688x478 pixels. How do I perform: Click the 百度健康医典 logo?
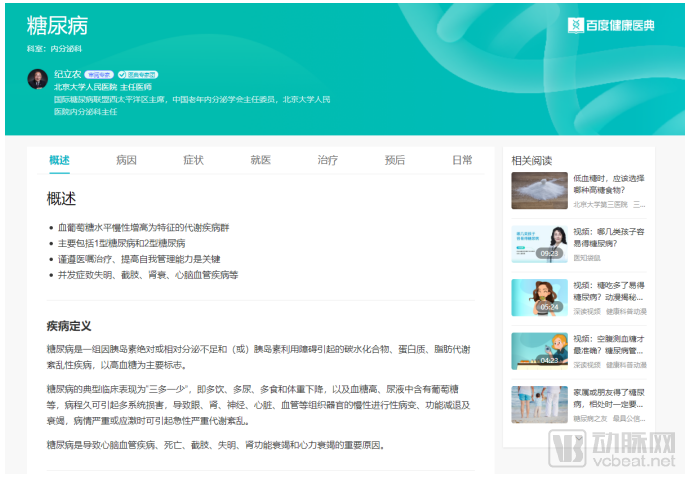[x=611, y=25]
